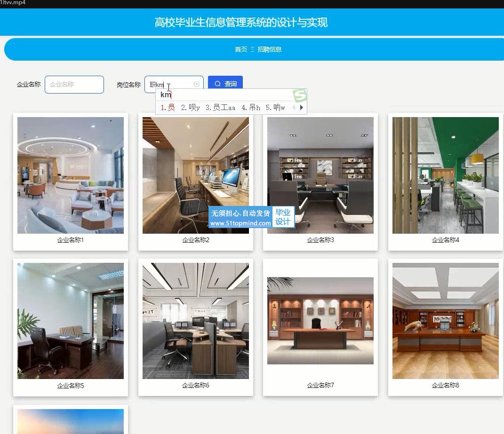Screen dimensions: 504x434
Task: Click the 企业名称7 caption text
Action: pos(320,385)
